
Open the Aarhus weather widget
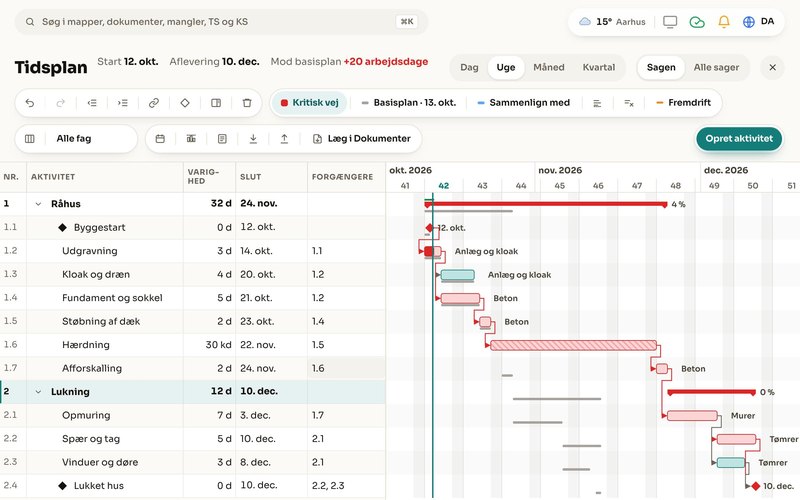click(x=612, y=22)
